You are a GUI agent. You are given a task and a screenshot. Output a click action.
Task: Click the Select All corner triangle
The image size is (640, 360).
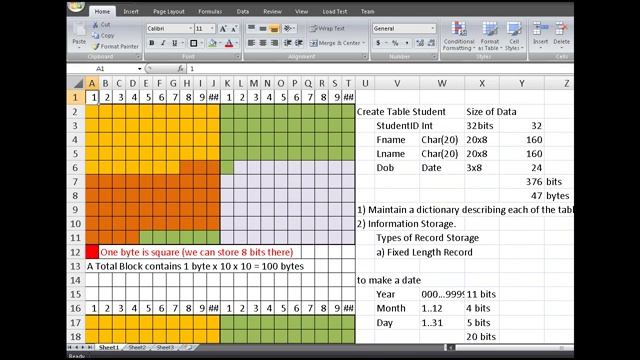tap(78, 84)
